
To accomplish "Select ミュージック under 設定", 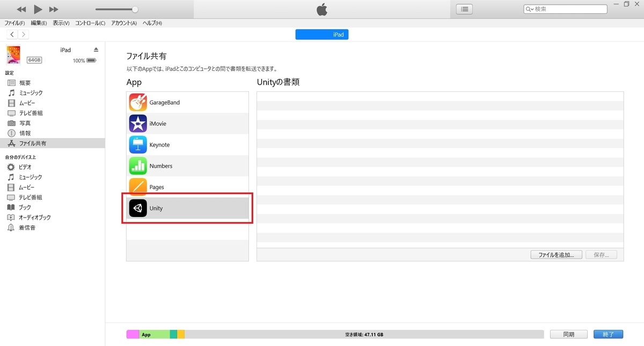I will pos(31,93).
